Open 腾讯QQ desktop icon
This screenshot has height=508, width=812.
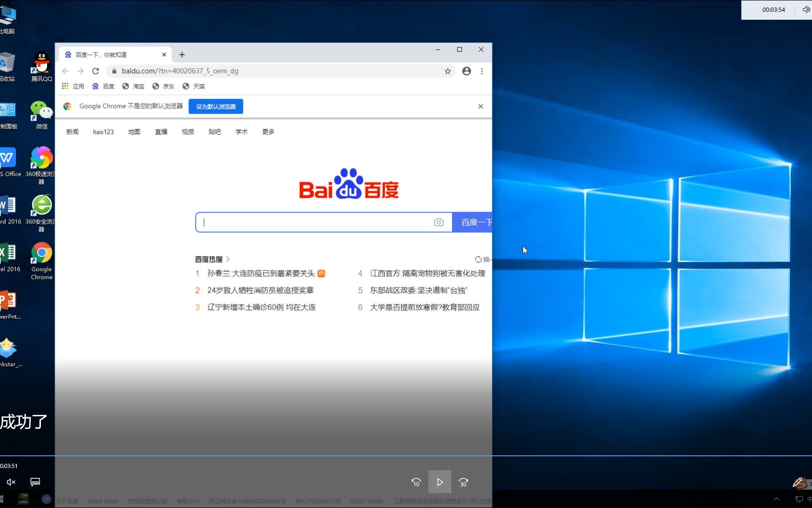pyautogui.click(x=42, y=66)
